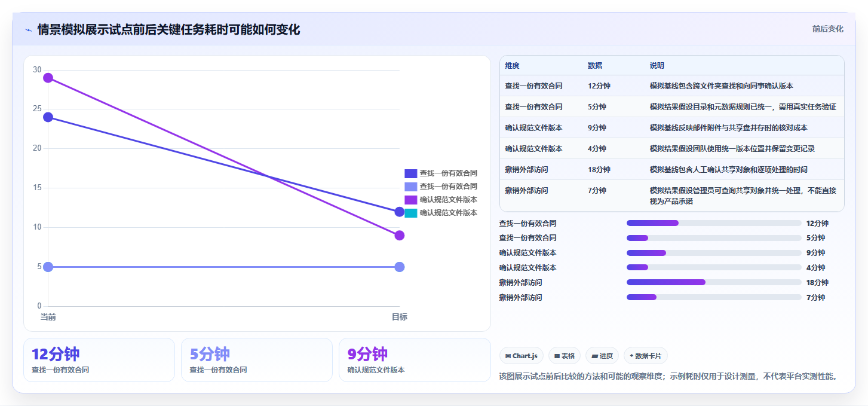Click the 撤销外部访问 label beside the 18分钟 bar
Screen dimensions: 868x406
521,283
